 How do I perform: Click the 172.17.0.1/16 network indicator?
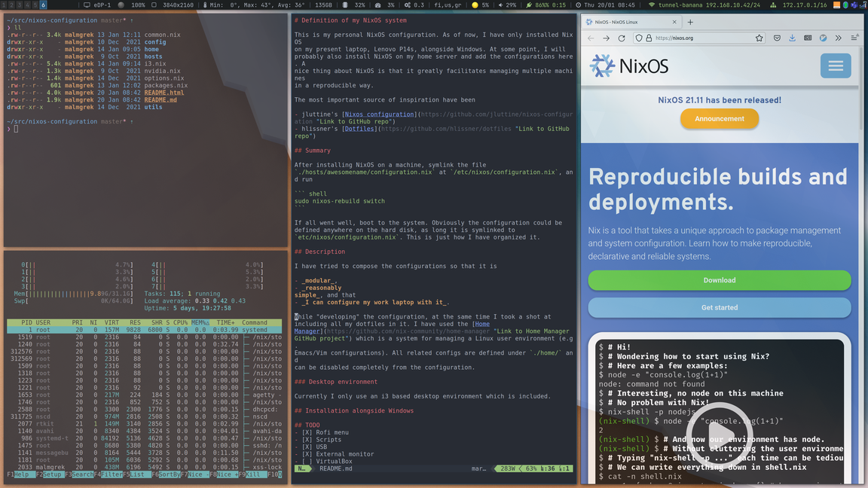(x=799, y=5)
